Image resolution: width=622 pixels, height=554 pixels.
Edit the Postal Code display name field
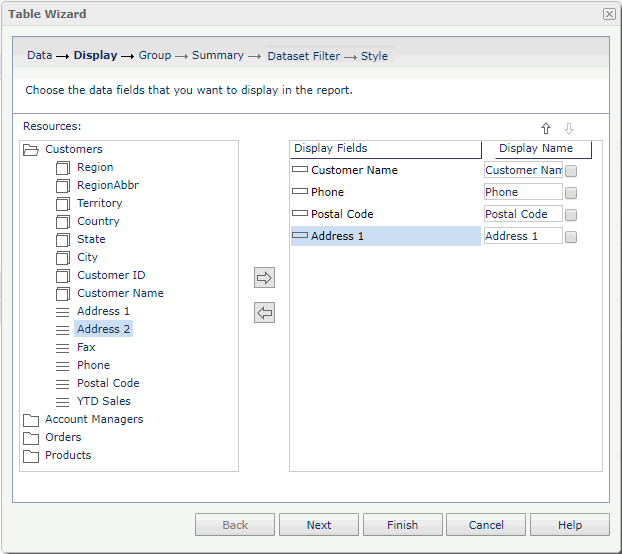click(523, 214)
